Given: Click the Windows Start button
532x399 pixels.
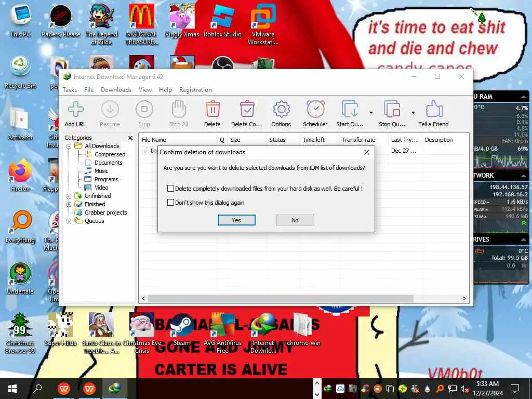Looking at the screenshot, I should click(x=12, y=389).
